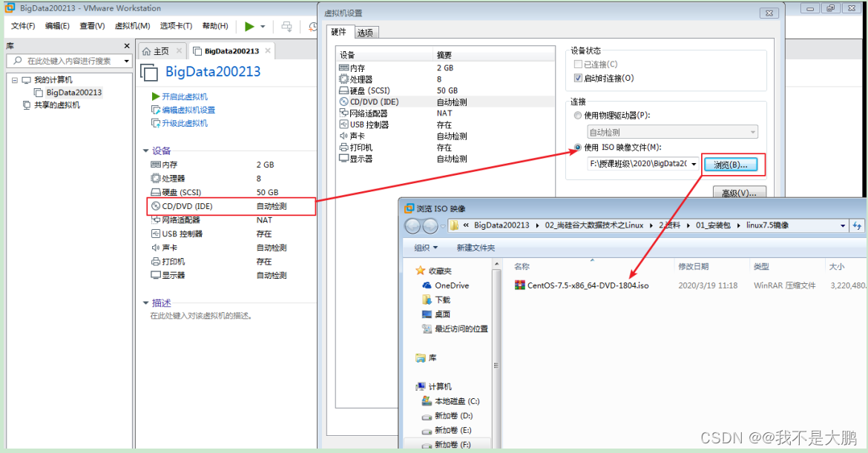Open the 编辑(E) menu
Viewport: 868px width, 453px height.
57,26
